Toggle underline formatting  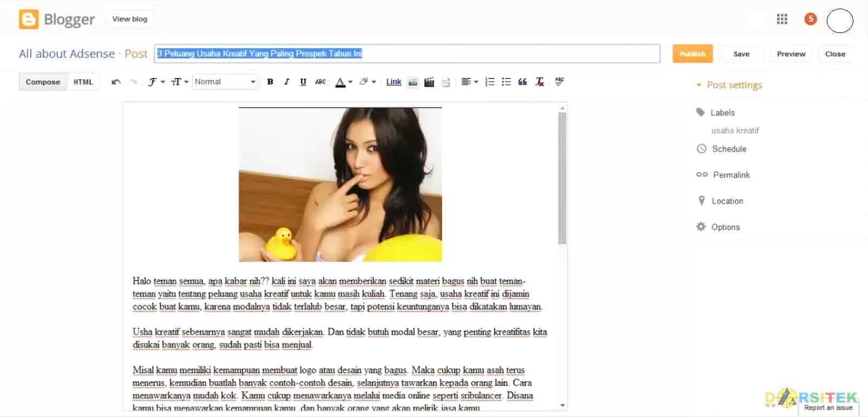coord(303,82)
